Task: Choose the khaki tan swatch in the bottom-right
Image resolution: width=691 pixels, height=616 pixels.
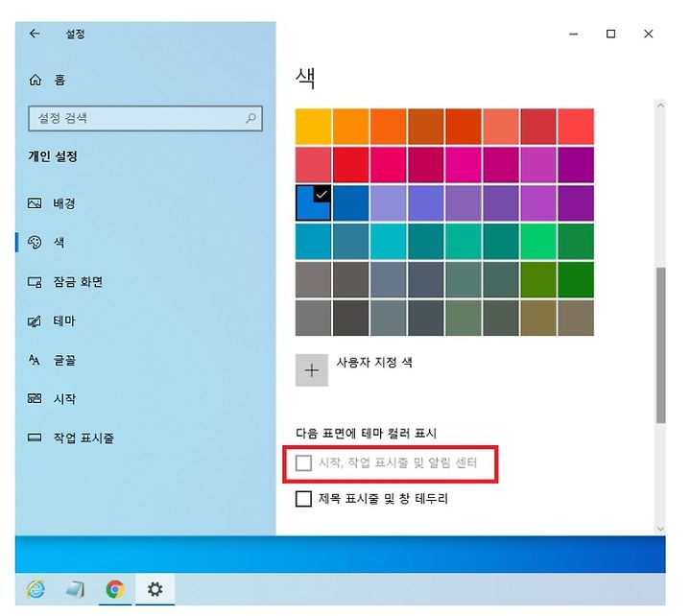Action: [576, 319]
